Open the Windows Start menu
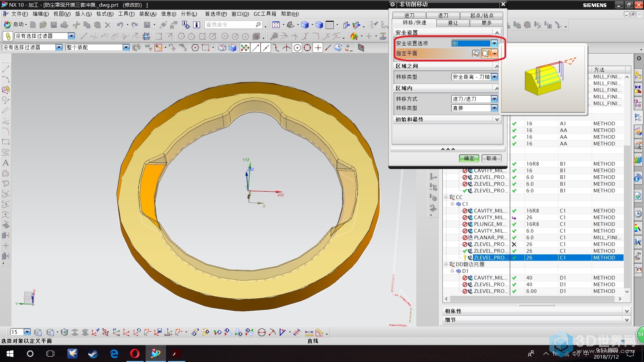Viewport: 644px width, 362px height. (10, 354)
